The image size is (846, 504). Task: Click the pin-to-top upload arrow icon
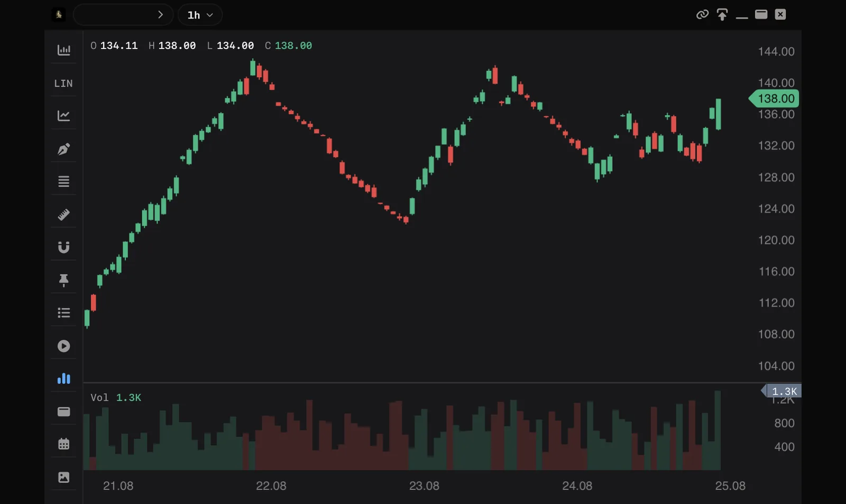coord(722,15)
